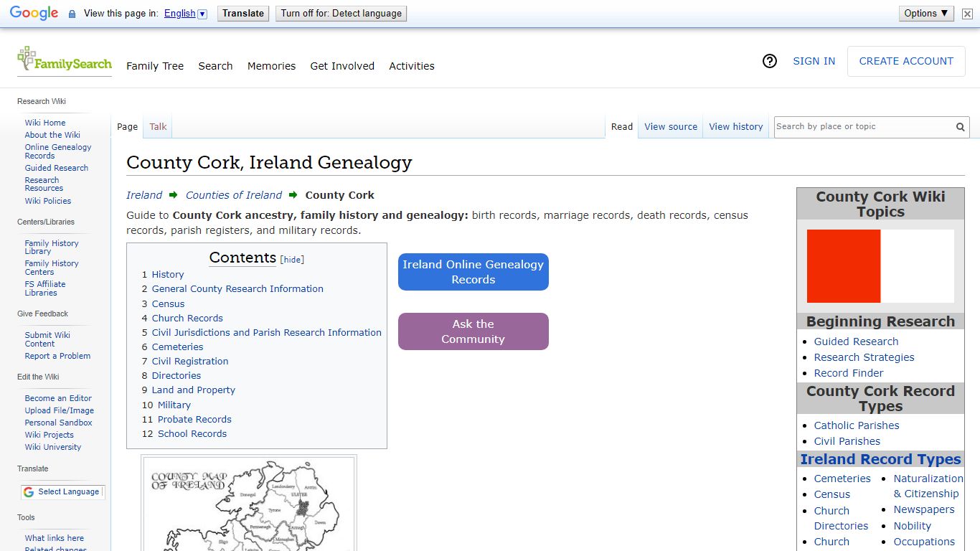The image size is (980, 551).
Task: Hide the Contents table
Action: pos(292,260)
